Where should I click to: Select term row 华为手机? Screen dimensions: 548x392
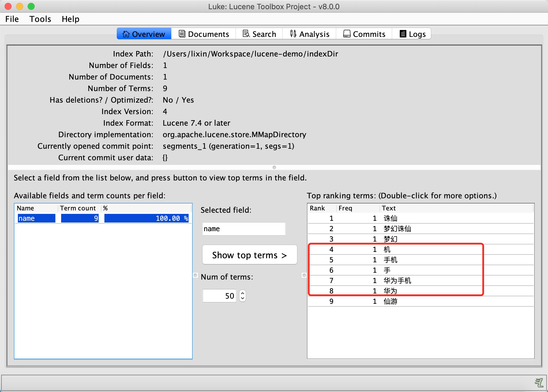click(421, 280)
